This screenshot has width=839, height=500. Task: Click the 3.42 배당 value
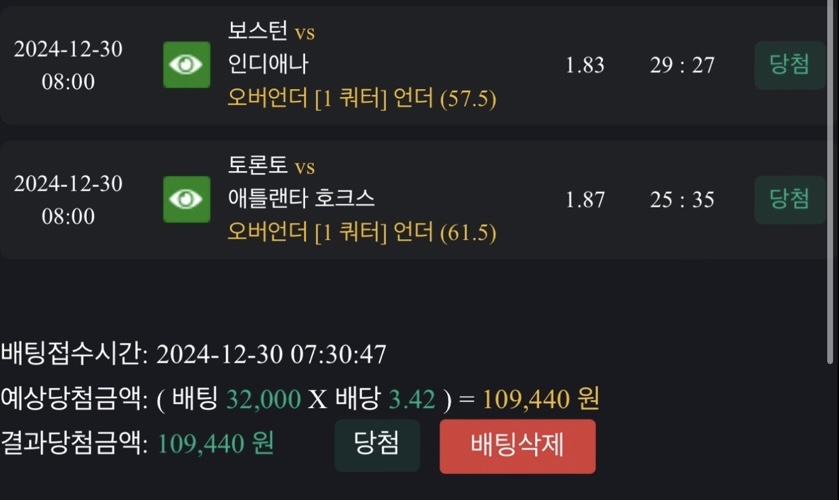tap(411, 399)
